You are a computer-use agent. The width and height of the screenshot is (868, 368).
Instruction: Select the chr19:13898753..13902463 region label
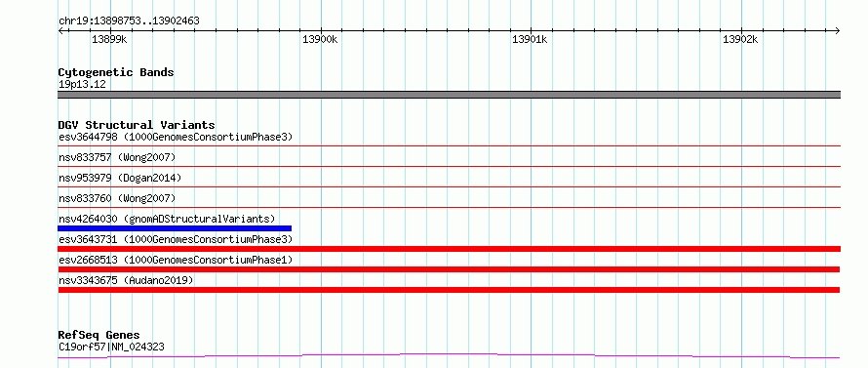[129, 21]
